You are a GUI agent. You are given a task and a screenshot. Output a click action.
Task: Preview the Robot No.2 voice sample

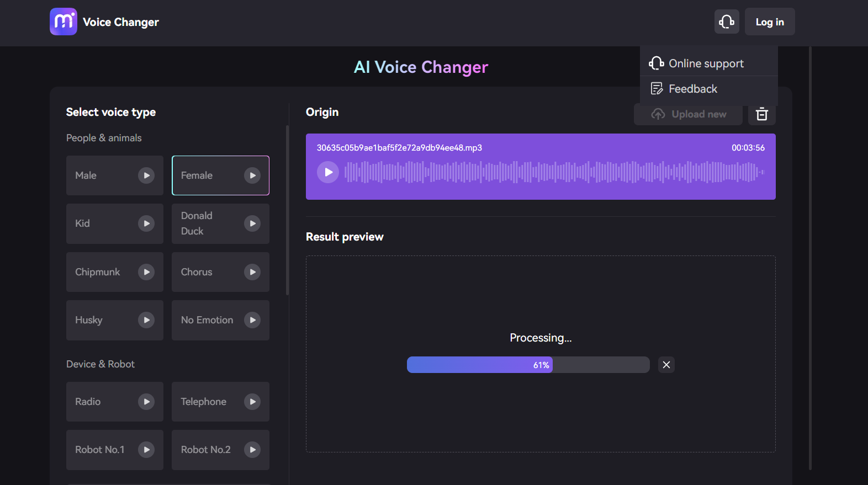[x=252, y=450]
